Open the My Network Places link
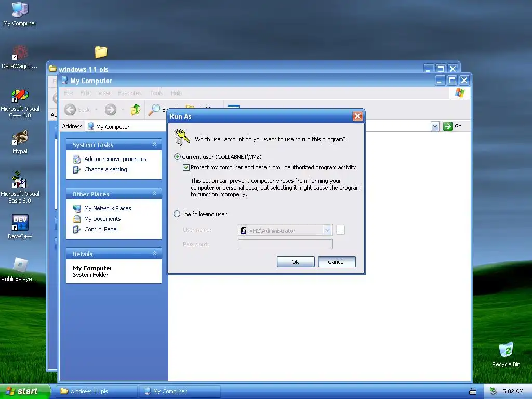 point(108,209)
